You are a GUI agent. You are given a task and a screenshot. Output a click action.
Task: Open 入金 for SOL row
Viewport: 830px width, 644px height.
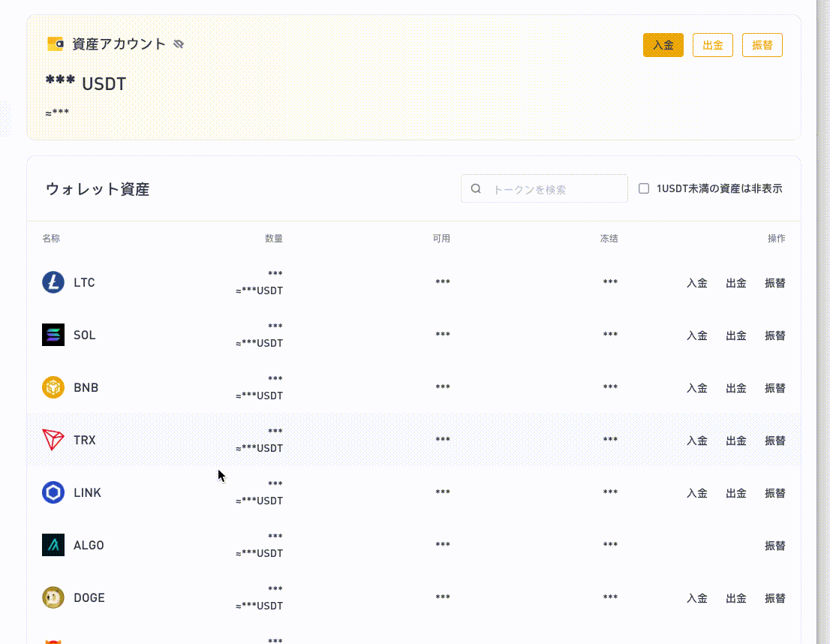coord(697,336)
